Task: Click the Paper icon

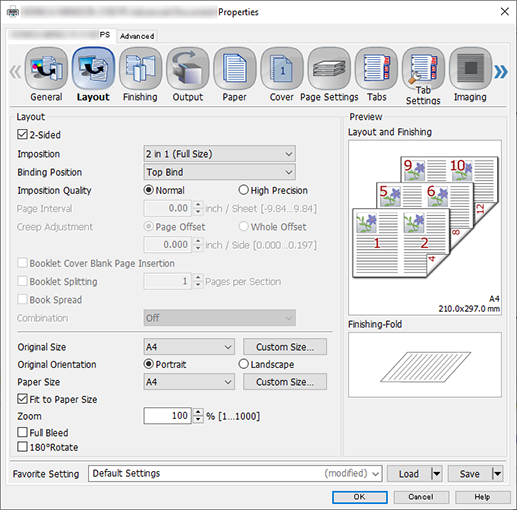Action: [x=235, y=69]
